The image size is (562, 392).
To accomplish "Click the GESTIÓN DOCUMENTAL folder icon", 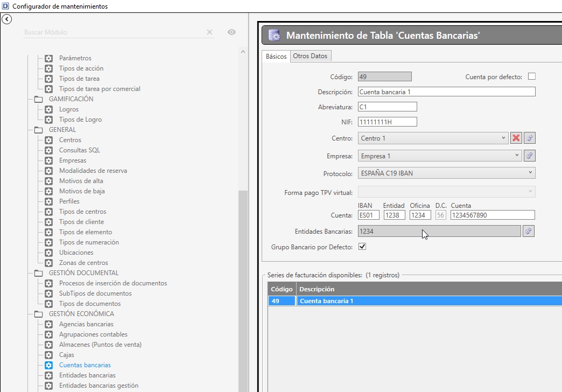I will click(x=38, y=273).
